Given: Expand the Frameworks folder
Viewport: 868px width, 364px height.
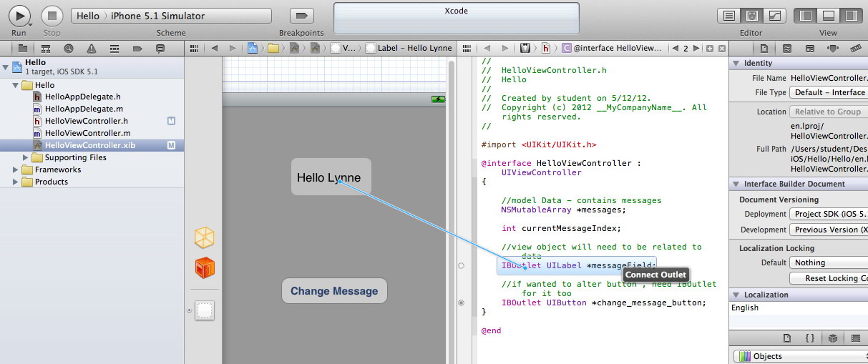Looking at the screenshot, I should (x=16, y=169).
